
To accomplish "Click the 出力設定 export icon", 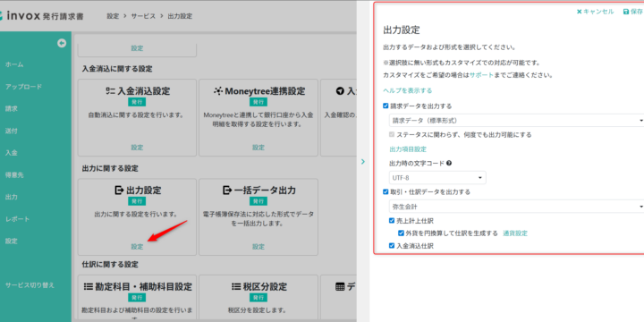I will pos(119,191).
